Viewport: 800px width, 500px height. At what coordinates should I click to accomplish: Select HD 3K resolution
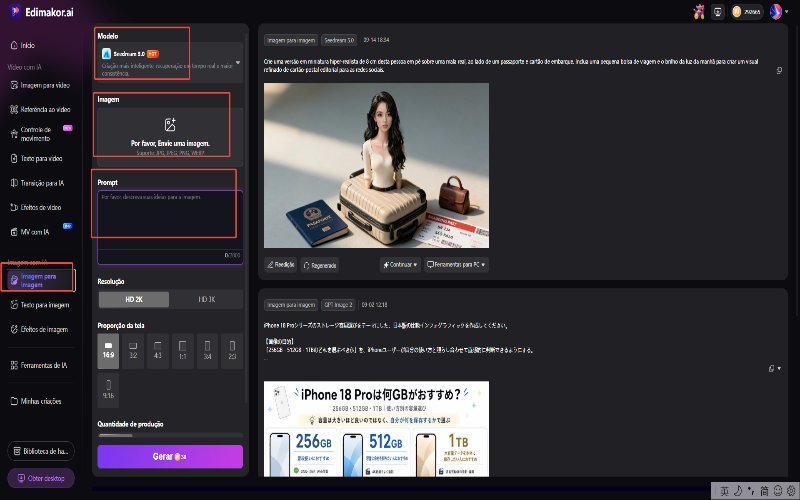point(206,299)
